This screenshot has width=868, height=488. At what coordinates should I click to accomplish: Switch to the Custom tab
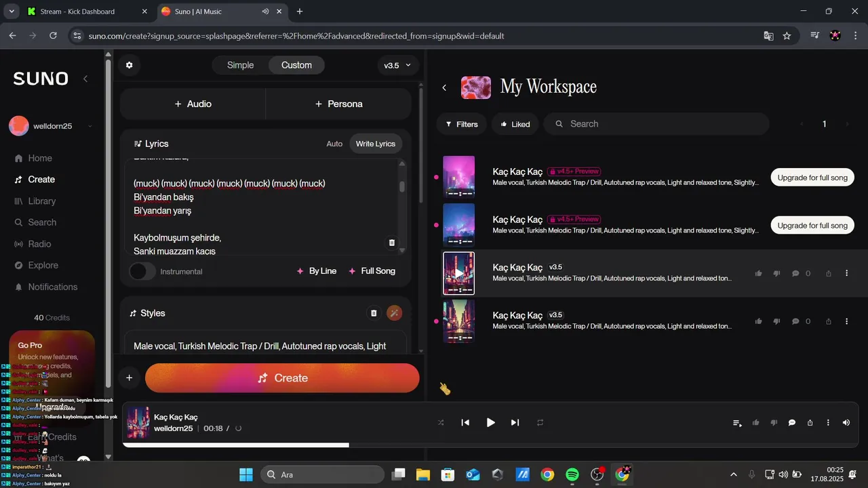pyautogui.click(x=296, y=65)
